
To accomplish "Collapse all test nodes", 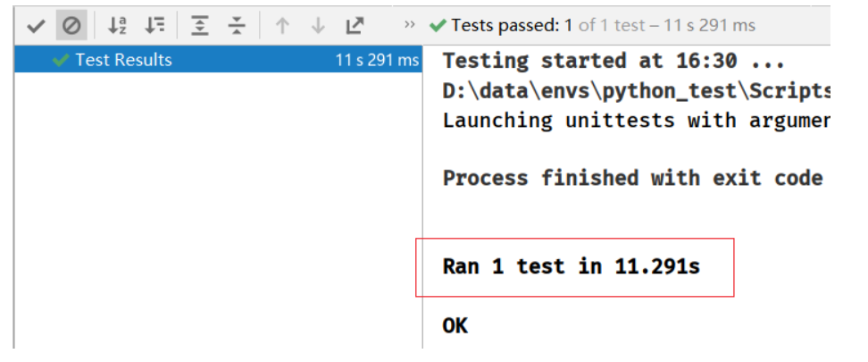I will 236,26.
